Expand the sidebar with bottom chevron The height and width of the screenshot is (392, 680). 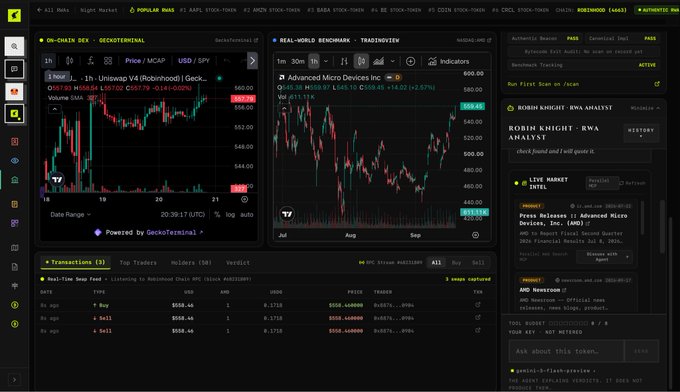14,380
